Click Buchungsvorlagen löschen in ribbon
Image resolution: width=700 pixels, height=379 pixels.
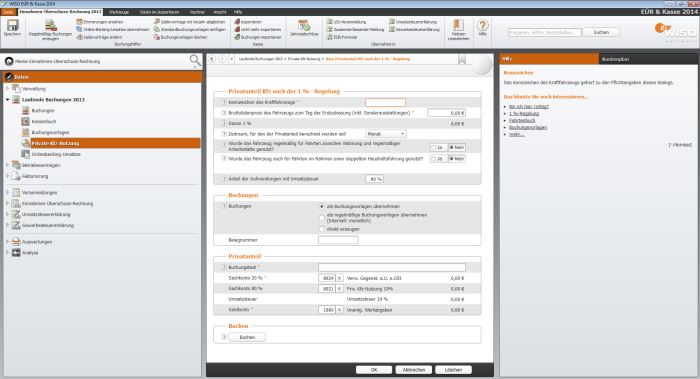(x=180, y=37)
